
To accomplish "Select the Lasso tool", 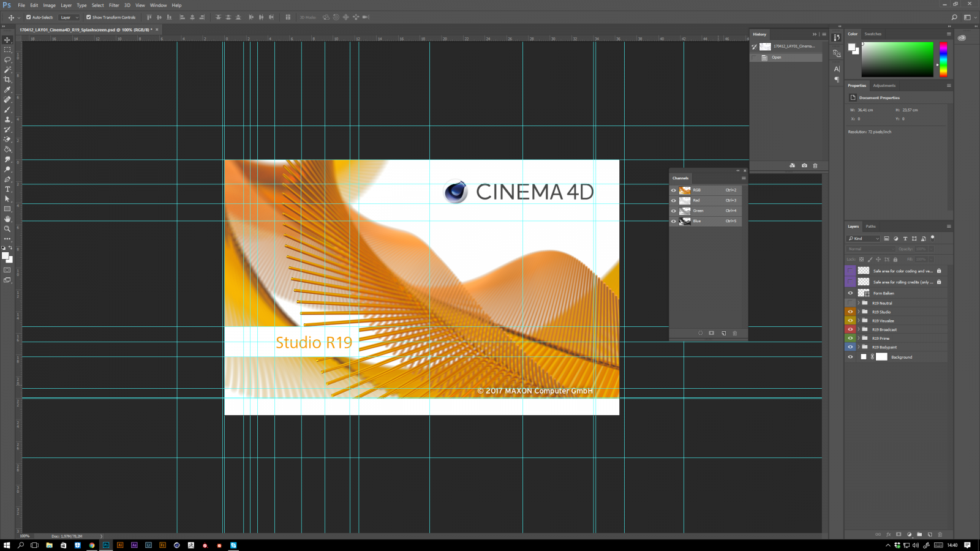I will point(7,59).
